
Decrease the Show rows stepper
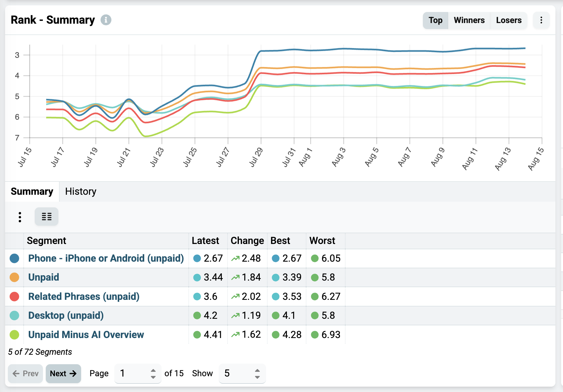[258, 377]
